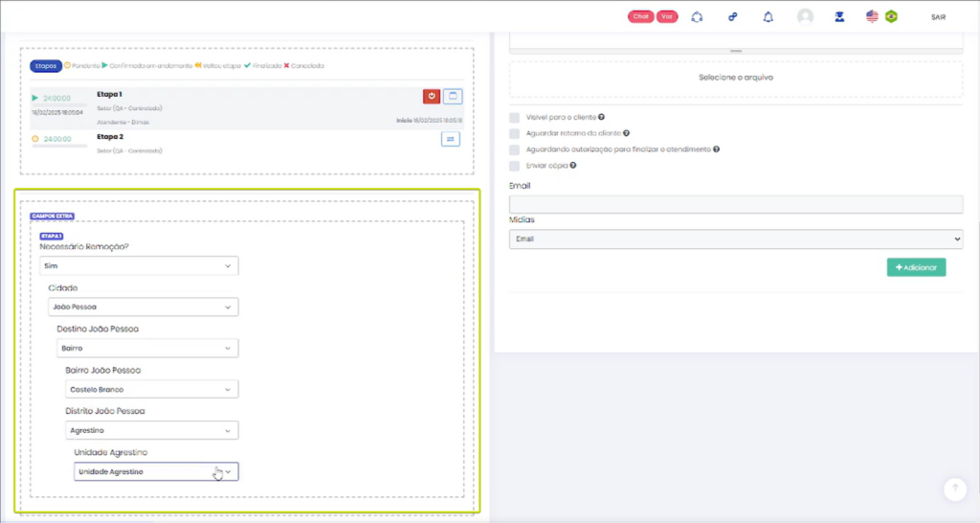Toggle the 'Enviar cópia' checkbox

[x=515, y=166]
